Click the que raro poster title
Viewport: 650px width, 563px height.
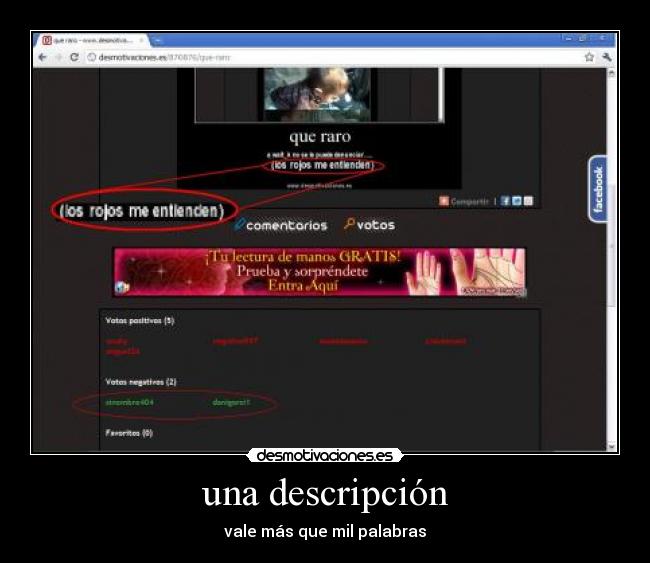(320, 136)
